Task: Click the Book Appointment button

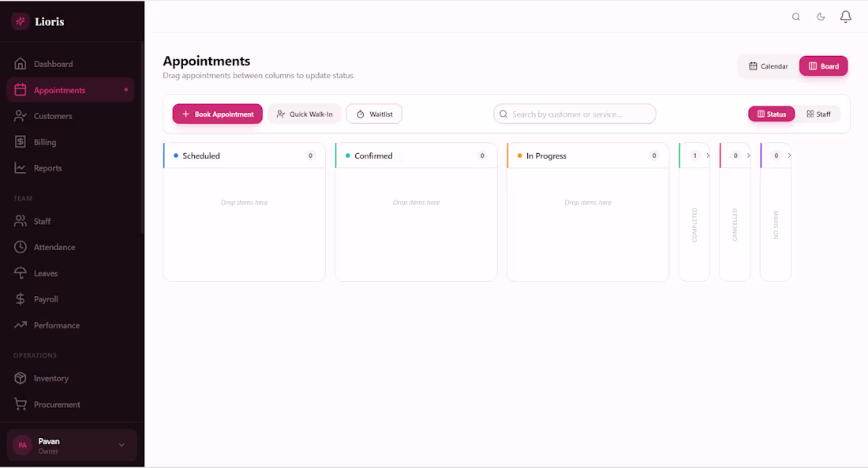Action: tap(218, 114)
